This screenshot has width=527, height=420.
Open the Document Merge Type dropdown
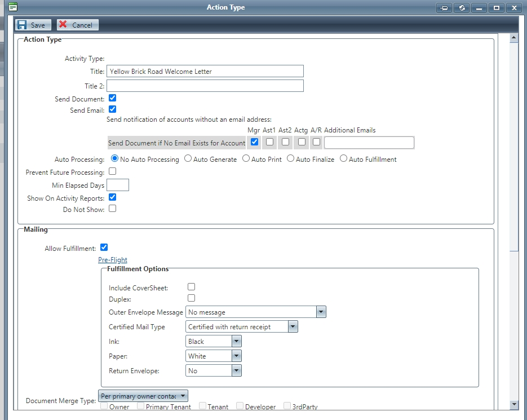point(183,395)
